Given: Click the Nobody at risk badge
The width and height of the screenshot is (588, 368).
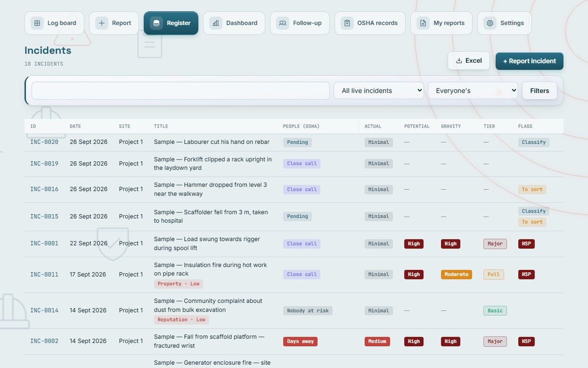Looking at the screenshot, I should [x=308, y=311].
